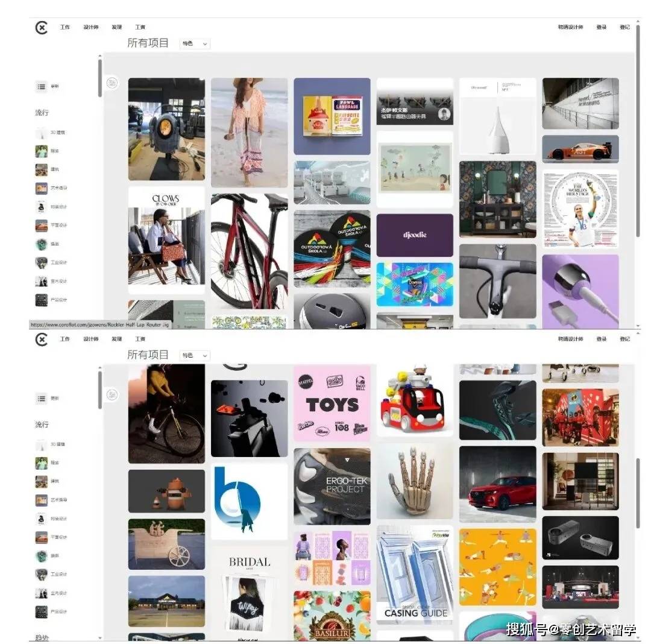Open the pink TOYS project thumbnail
651x644 pixels.
coord(332,403)
